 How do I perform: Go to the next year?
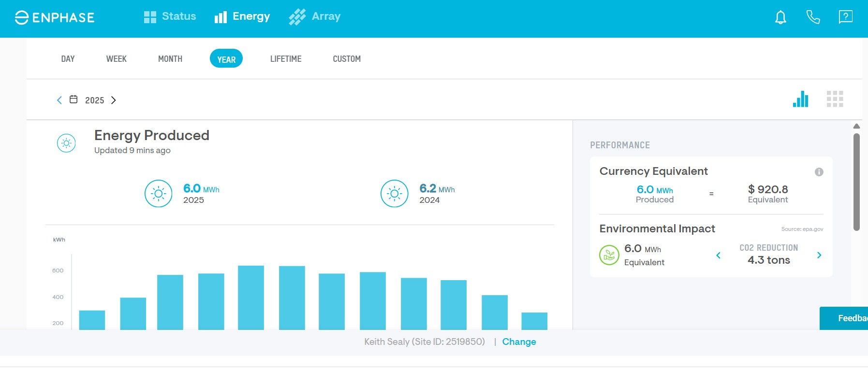114,100
